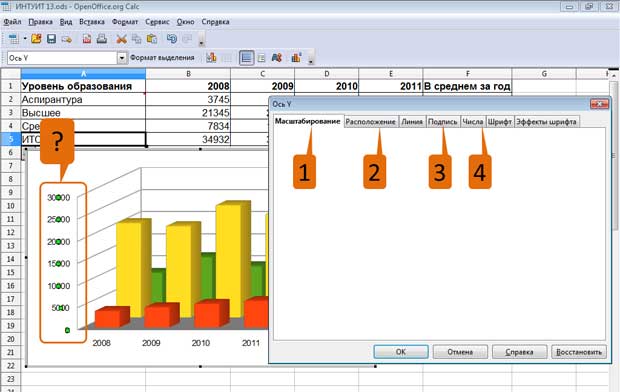The height and width of the screenshot is (392, 620).
Task: Expand the chart element selector dropdown
Action: (x=122, y=58)
